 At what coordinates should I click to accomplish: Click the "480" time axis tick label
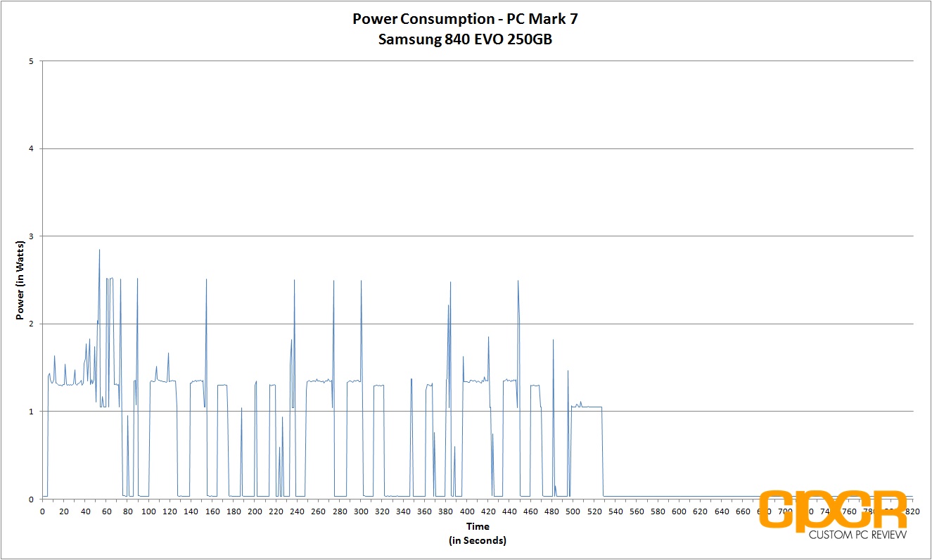(552, 511)
